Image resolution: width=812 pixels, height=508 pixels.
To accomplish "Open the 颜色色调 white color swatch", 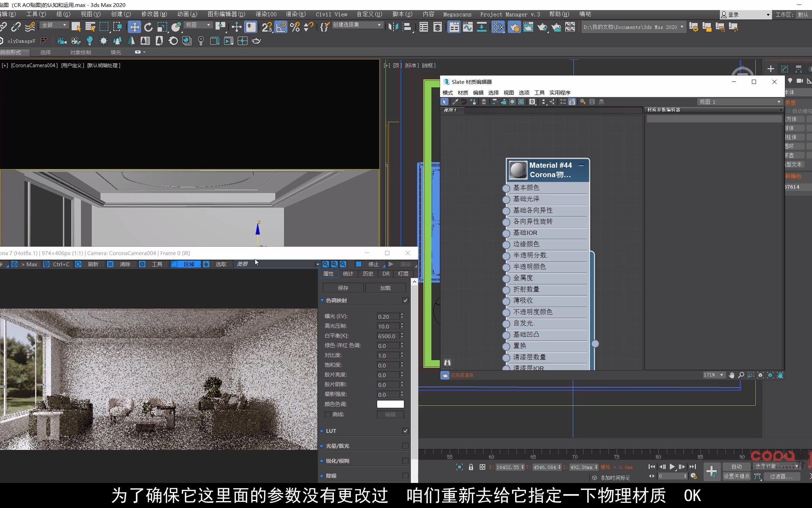I will coord(390,404).
